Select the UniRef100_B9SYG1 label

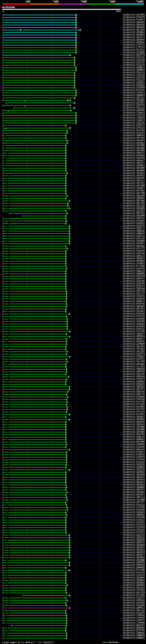pos(133,213)
